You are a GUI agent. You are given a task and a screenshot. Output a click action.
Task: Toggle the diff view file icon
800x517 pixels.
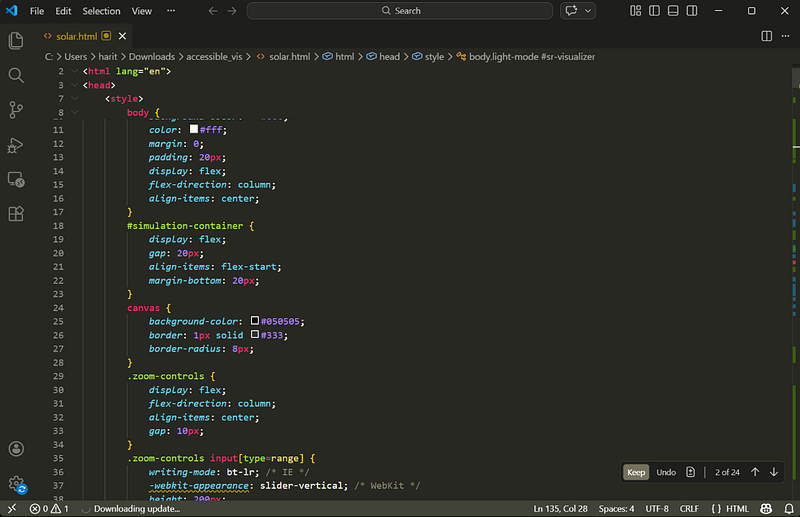[690, 472]
